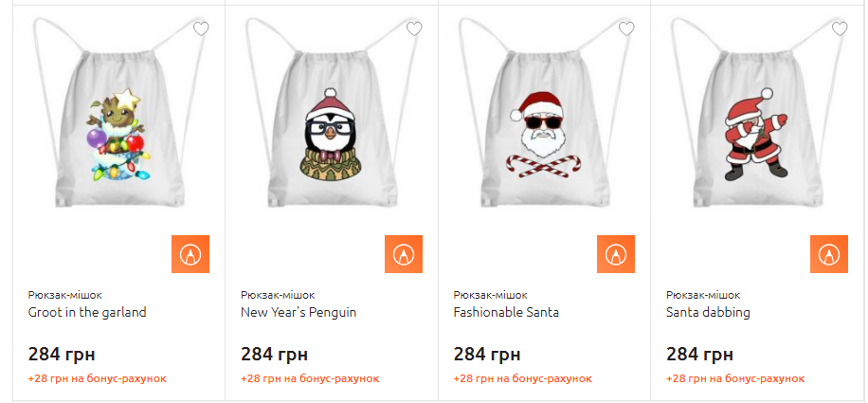This screenshot has height=403, width=868.
Task: Open design editor for Groot in the garland
Action: [x=190, y=254]
